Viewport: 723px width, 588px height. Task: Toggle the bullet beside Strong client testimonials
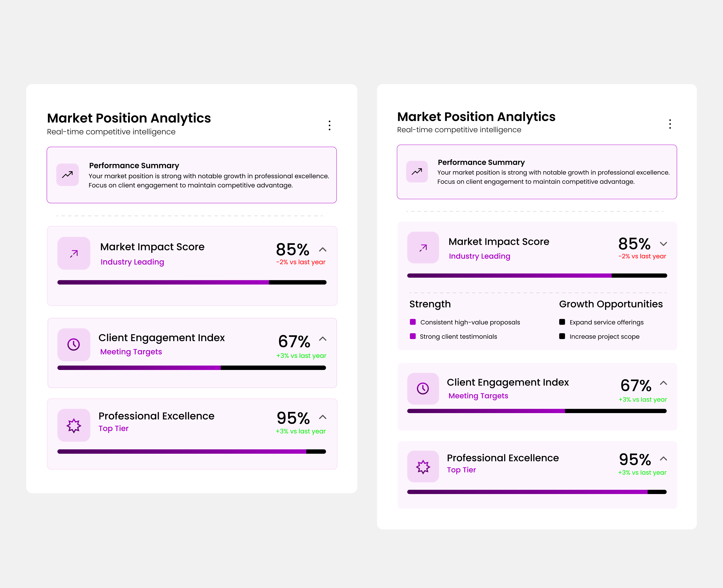[412, 336]
